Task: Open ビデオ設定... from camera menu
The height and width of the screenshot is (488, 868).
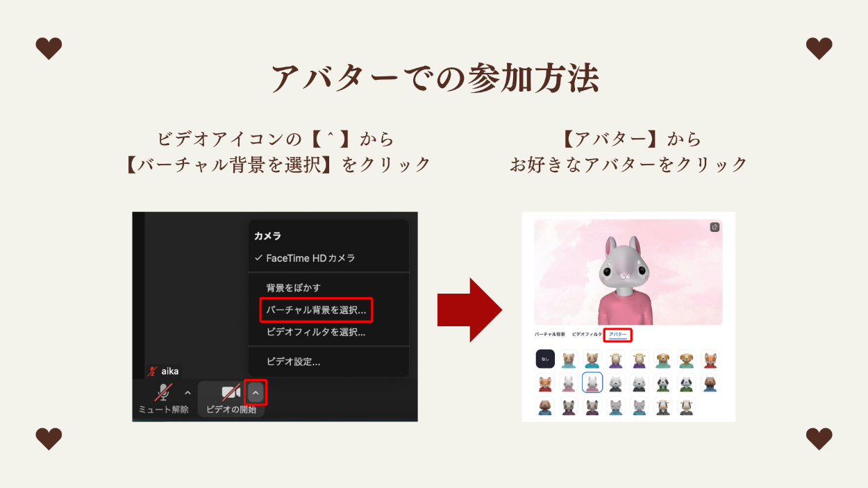Action: 293,362
